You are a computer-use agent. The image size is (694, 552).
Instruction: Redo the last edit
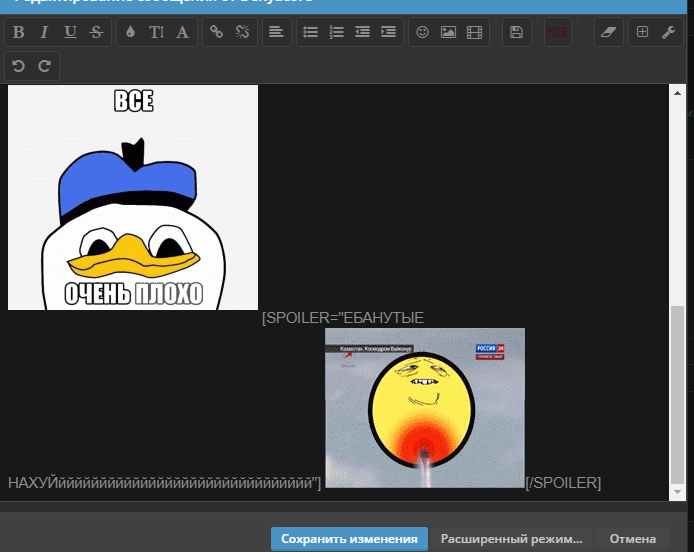point(44,66)
